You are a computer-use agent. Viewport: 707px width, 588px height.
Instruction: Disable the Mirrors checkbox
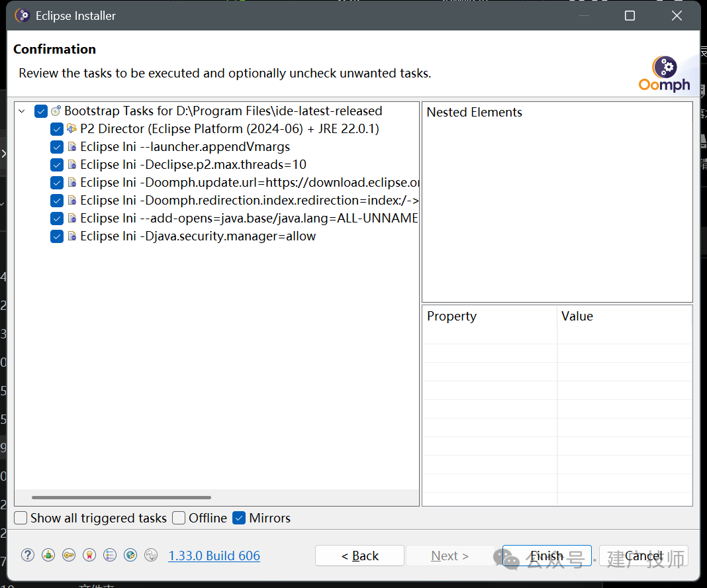239,518
